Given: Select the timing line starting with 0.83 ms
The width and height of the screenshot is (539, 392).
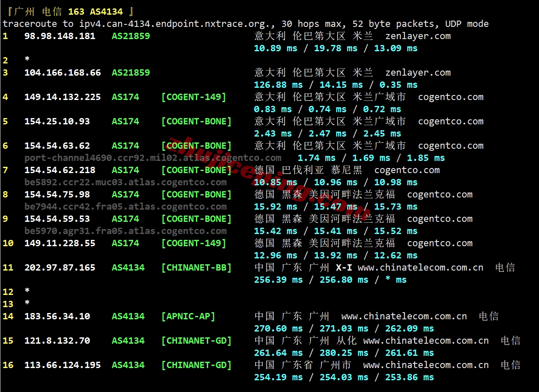Looking at the screenshot, I should tap(328, 109).
